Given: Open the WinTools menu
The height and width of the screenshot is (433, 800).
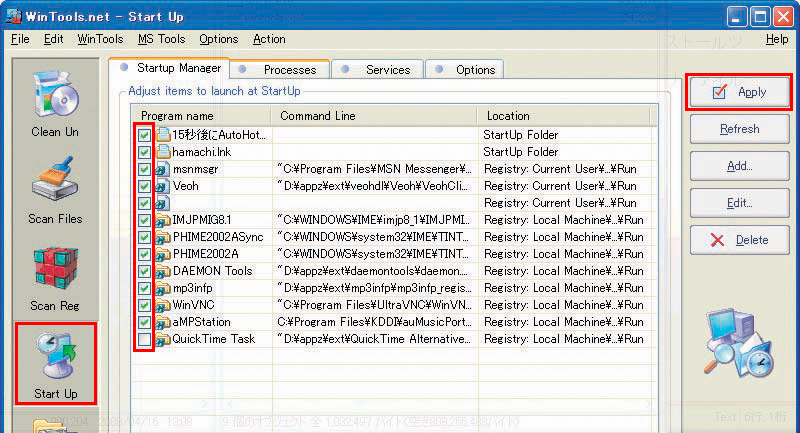Looking at the screenshot, I should [x=100, y=39].
